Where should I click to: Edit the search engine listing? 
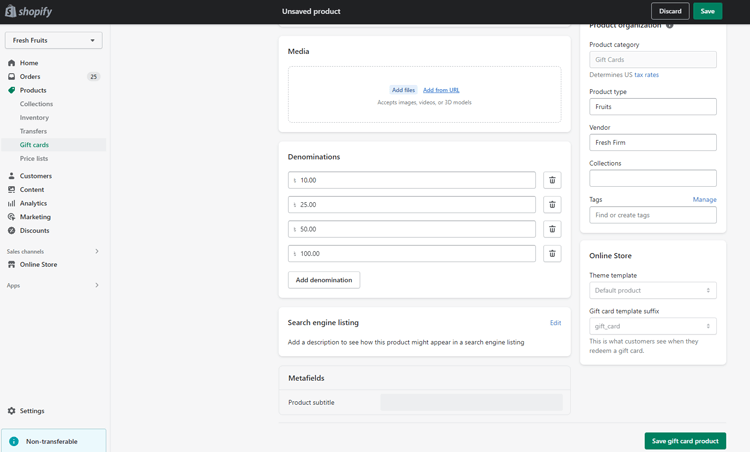[x=555, y=323]
